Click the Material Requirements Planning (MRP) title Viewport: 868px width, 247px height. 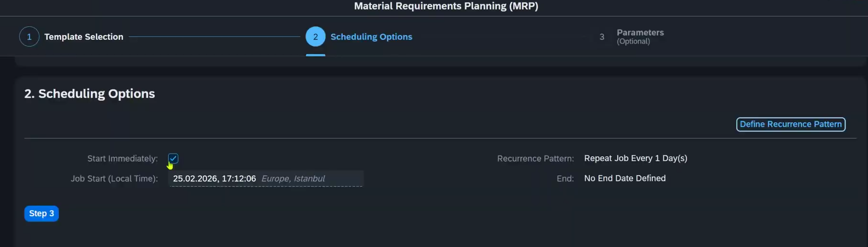(x=446, y=6)
